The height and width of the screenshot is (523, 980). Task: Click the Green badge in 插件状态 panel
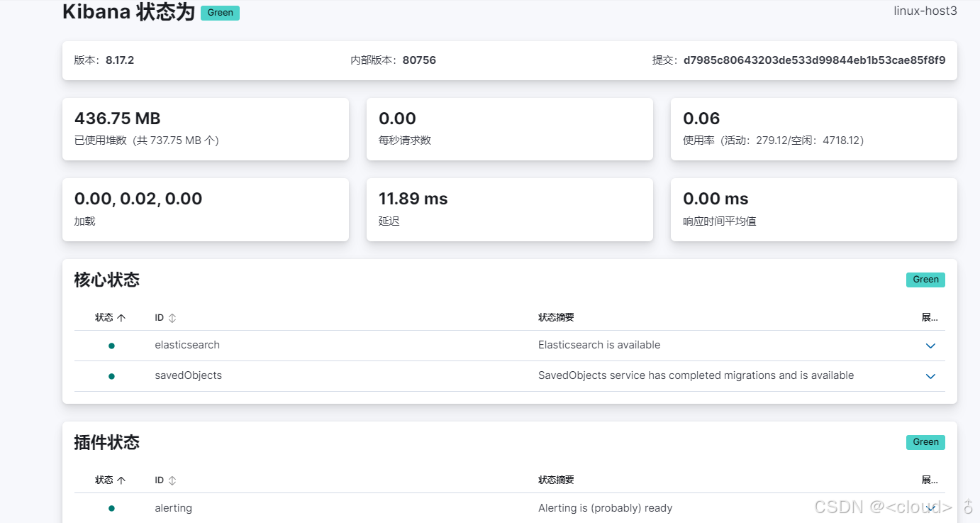coord(925,442)
